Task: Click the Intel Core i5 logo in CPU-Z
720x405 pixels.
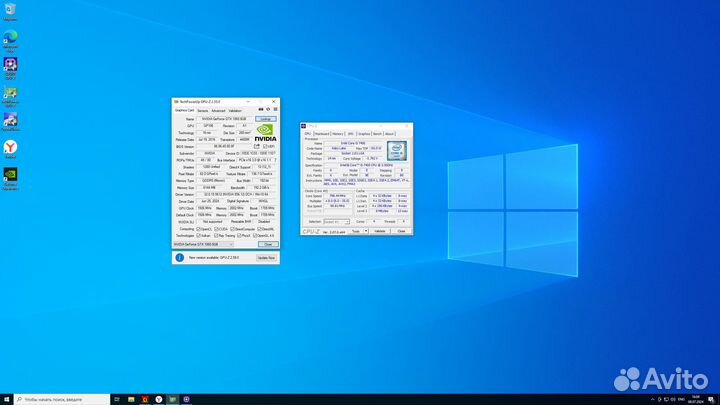Action: pos(396,151)
